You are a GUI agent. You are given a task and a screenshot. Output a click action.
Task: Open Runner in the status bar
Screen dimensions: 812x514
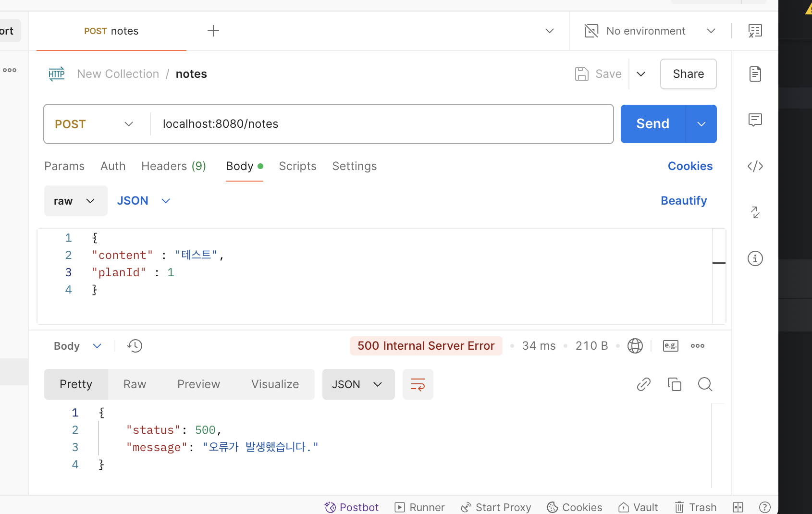click(420, 507)
